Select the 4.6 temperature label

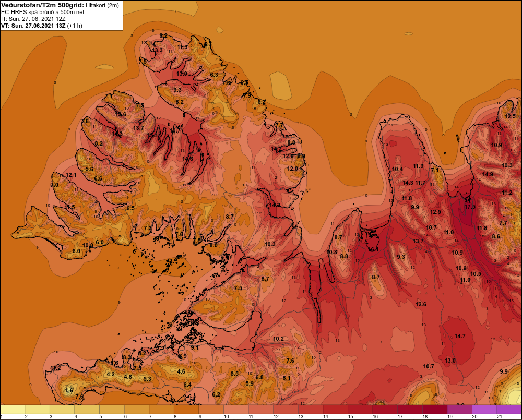[181, 371]
